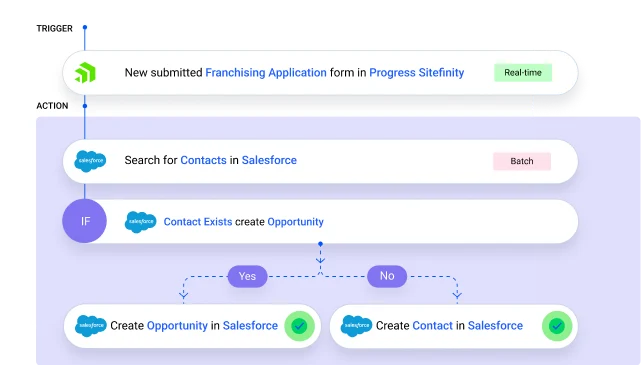Click arrow pointing to Create Opportunity step
Image resolution: width=641 pixels, height=365 pixels.
click(x=184, y=293)
